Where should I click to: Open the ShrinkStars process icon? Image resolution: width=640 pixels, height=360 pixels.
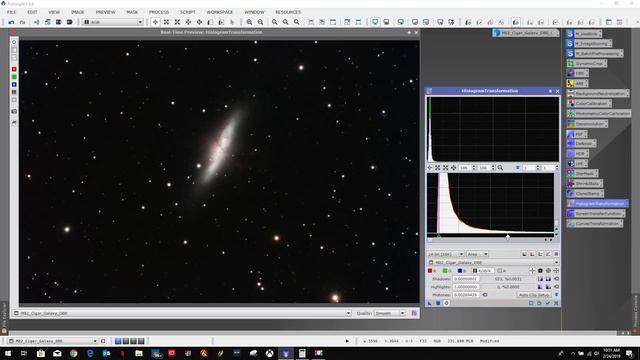tap(584, 184)
